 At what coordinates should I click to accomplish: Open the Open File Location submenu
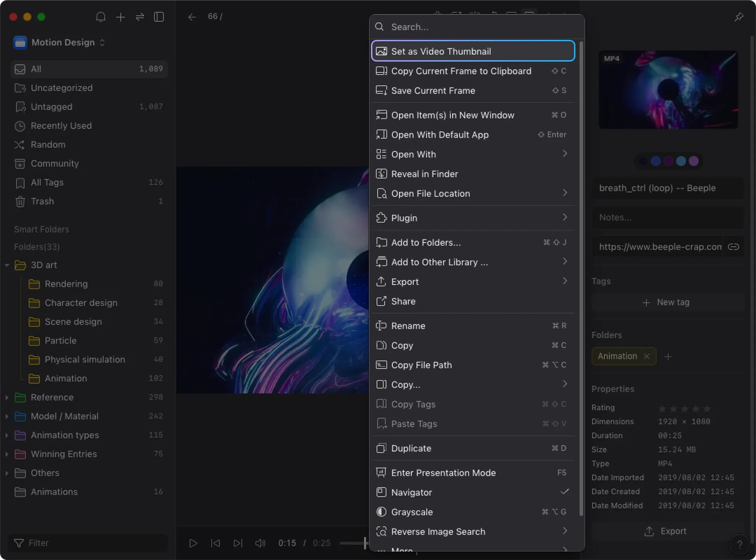pos(473,193)
